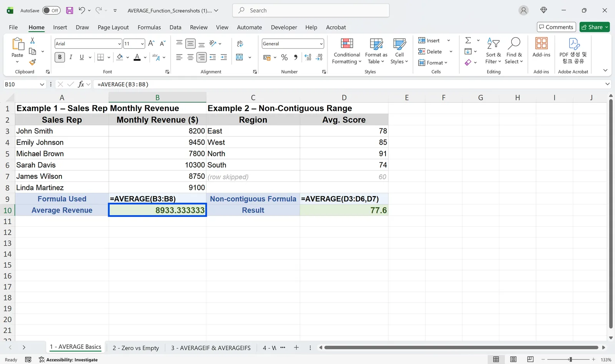615x364 pixels.
Task: Open the Borders dropdown arrow
Action: (x=109, y=57)
